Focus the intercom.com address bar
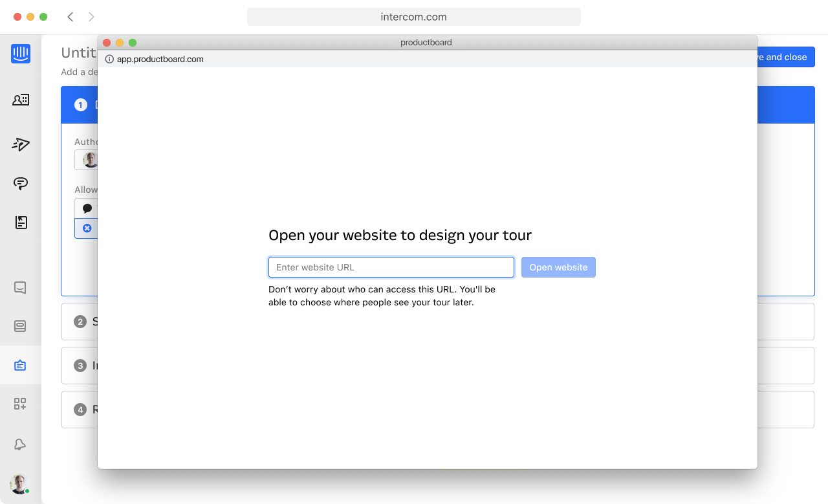The height and width of the screenshot is (504, 828). [414, 17]
